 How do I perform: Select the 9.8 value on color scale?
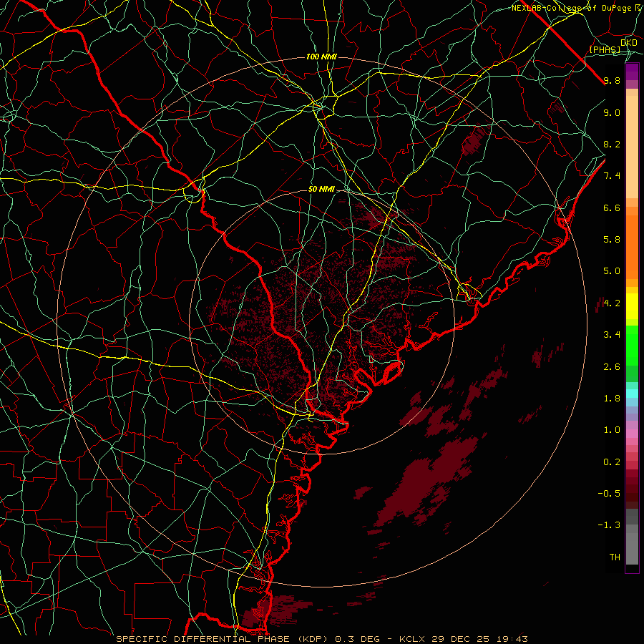pos(612,80)
